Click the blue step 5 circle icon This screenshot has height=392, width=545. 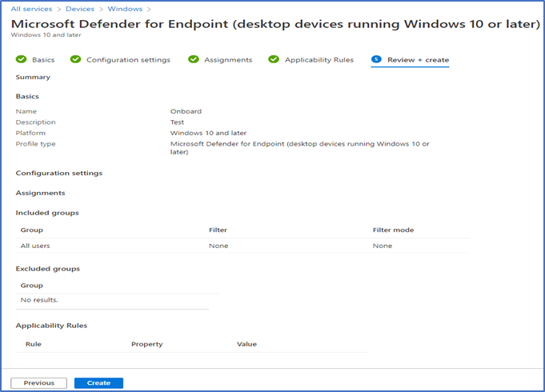(x=376, y=59)
